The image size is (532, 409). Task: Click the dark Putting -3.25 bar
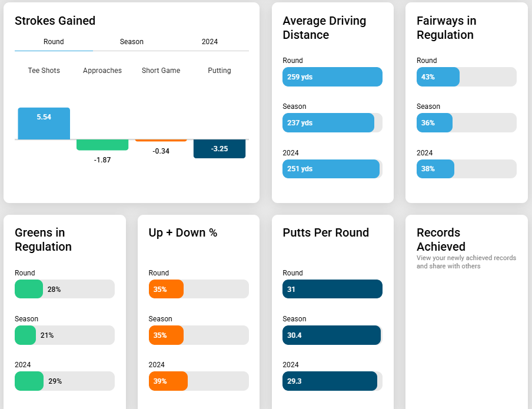click(220, 149)
